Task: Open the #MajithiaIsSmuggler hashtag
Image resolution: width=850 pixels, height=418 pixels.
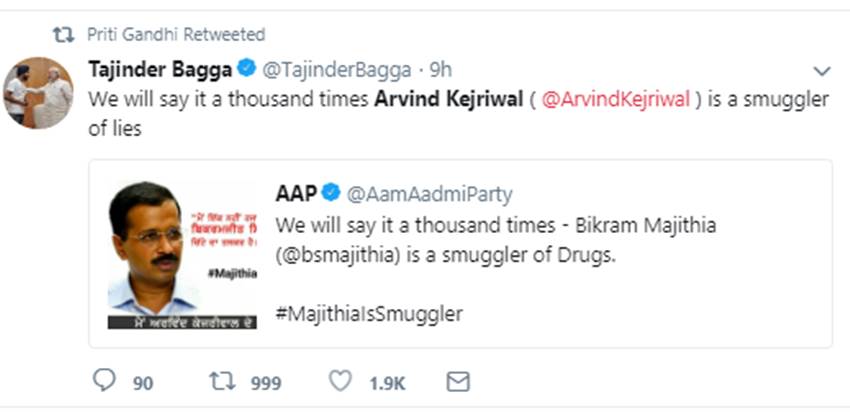Action: (x=369, y=313)
